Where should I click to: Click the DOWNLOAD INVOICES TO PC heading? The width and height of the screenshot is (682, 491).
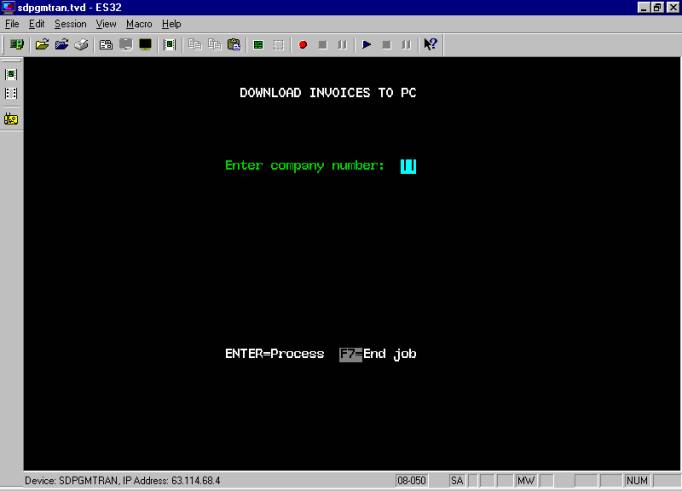(x=328, y=93)
